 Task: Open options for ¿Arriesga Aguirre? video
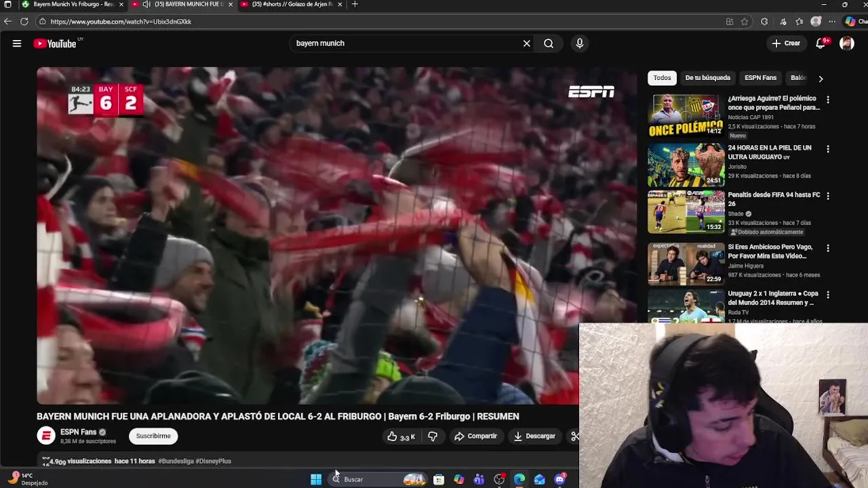pyautogui.click(x=827, y=100)
